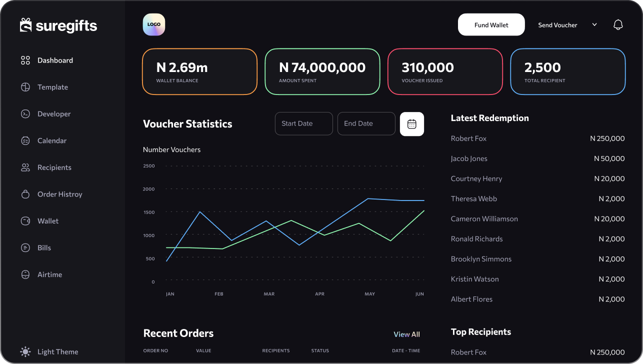Open the Bills menu item

click(44, 247)
